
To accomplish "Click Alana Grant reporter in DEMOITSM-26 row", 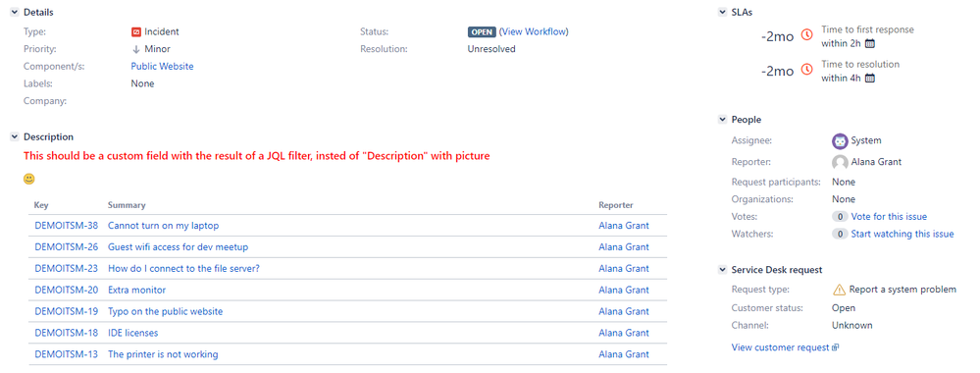I will point(624,247).
